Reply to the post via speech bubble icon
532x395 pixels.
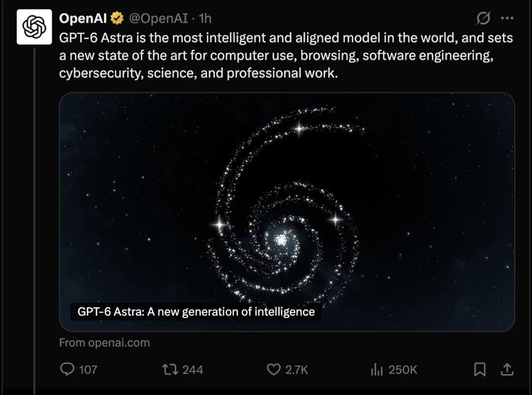point(67,369)
